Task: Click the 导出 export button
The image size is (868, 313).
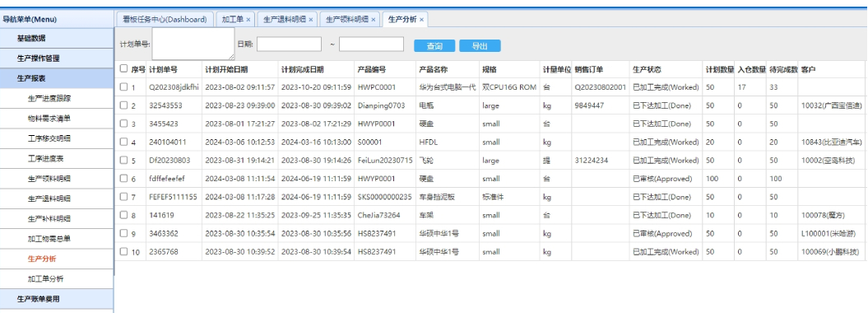Action: click(480, 46)
